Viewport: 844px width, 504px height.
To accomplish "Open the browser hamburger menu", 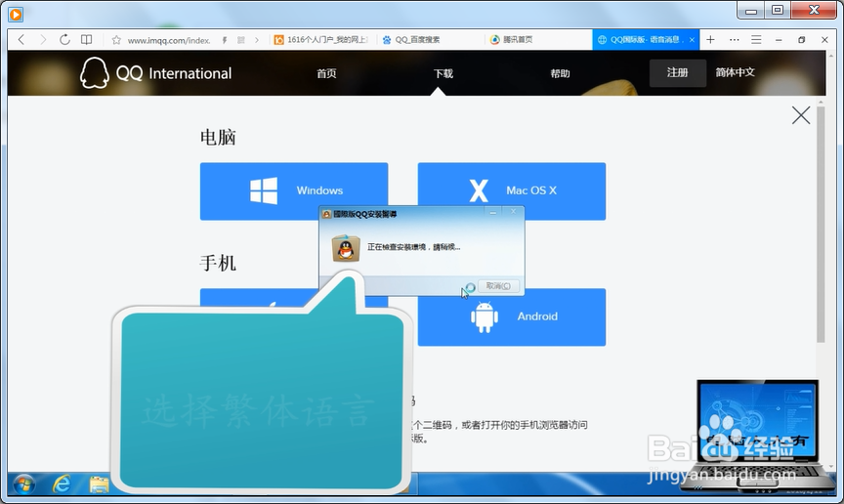I will tap(756, 39).
